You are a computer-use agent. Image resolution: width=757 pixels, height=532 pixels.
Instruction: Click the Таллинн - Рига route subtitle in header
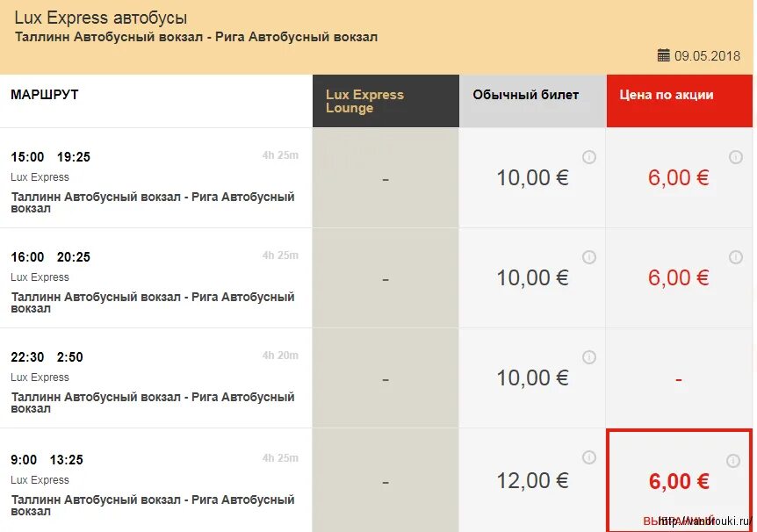196,37
